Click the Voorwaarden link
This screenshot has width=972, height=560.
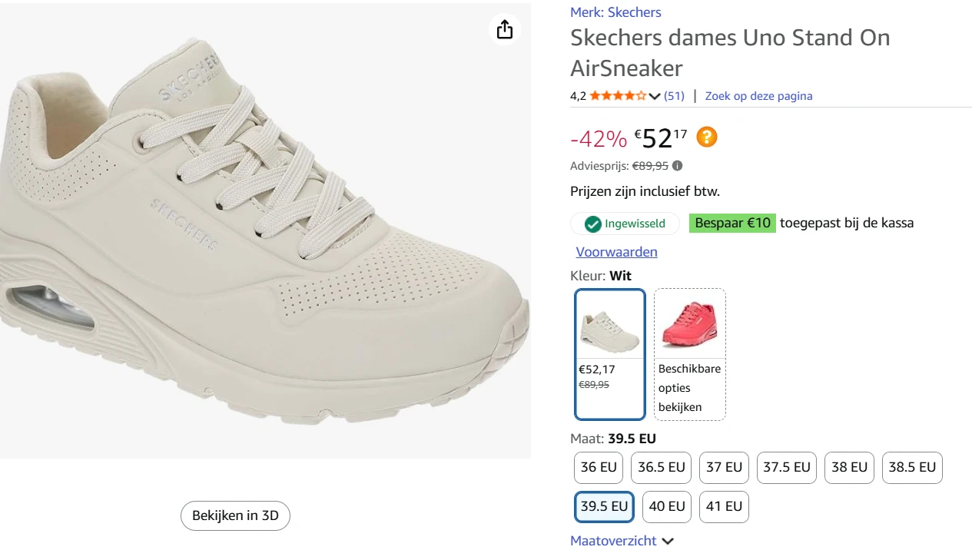(x=616, y=252)
